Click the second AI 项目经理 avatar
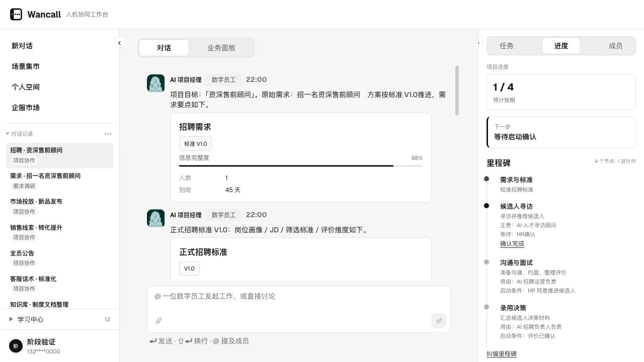The width and height of the screenshot is (644, 362). pyautogui.click(x=156, y=218)
